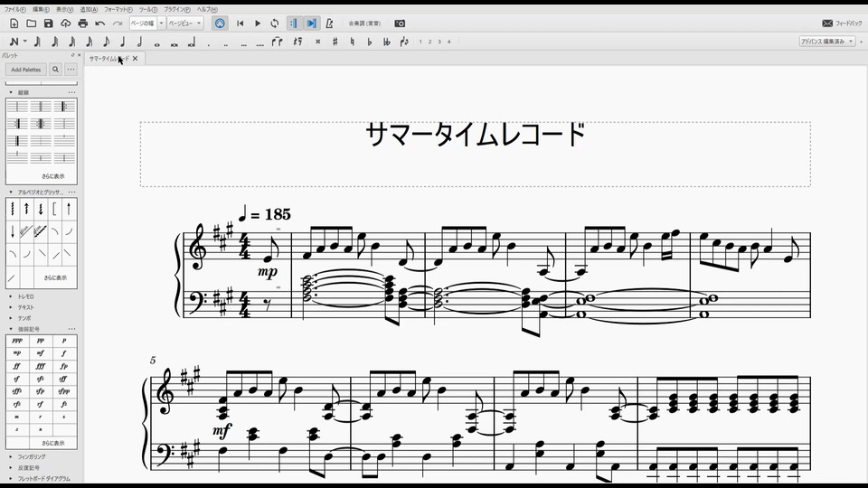Select the tempo marking 185
868x488 pixels.
pyautogui.click(x=265, y=213)
